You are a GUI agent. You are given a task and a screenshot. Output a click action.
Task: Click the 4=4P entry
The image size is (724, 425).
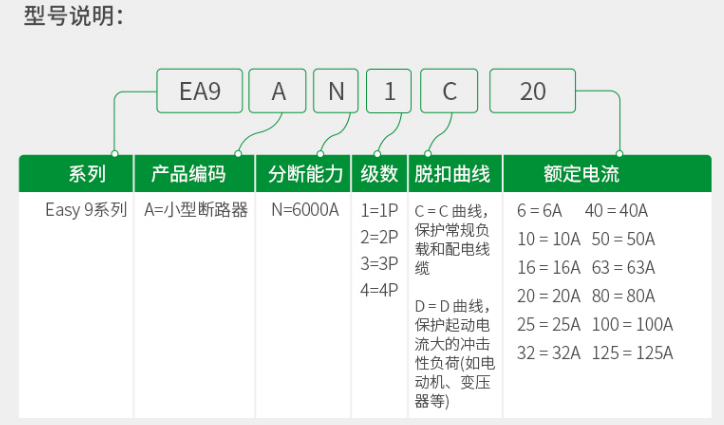pos(380,290)
